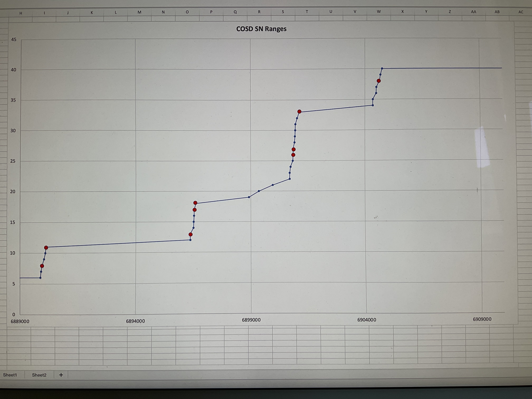Click the red marker near value 33
The image size is (532, 399).
tap(299, 112)
